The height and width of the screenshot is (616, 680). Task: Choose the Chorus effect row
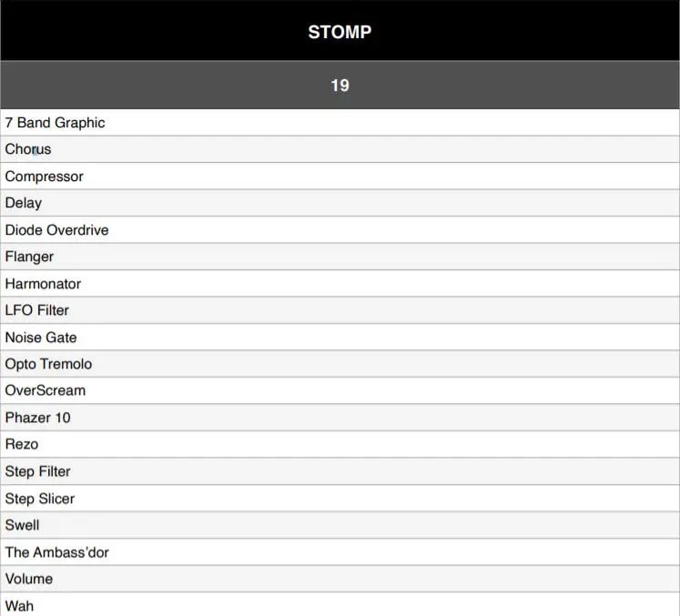(28, 149)
